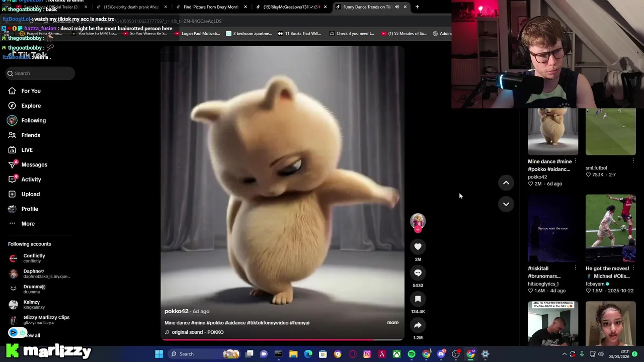
Task: Open Discord from the taskbar
Action: click(441, 354)
